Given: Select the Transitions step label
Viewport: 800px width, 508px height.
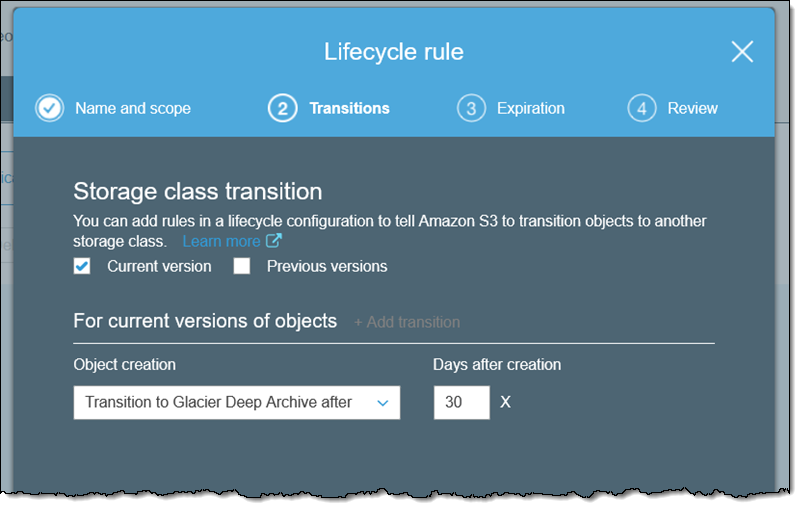Looking at the screenshot, I should point(349,108).
